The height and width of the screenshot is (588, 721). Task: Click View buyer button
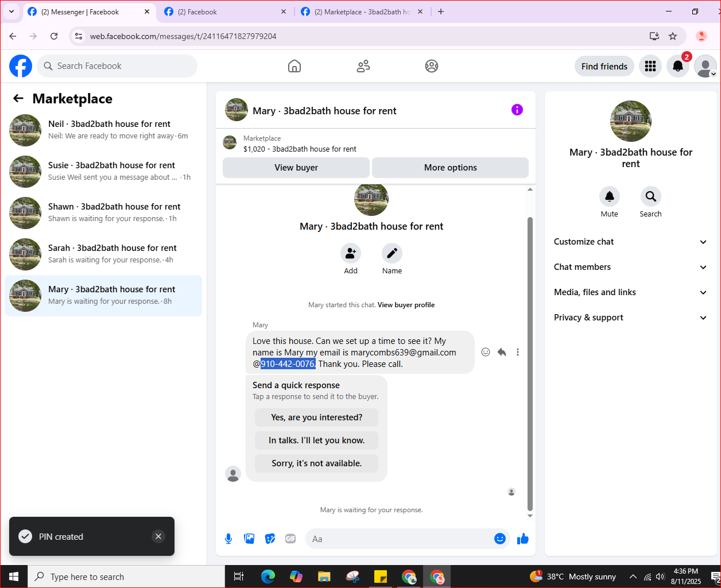tap(296, 168)
